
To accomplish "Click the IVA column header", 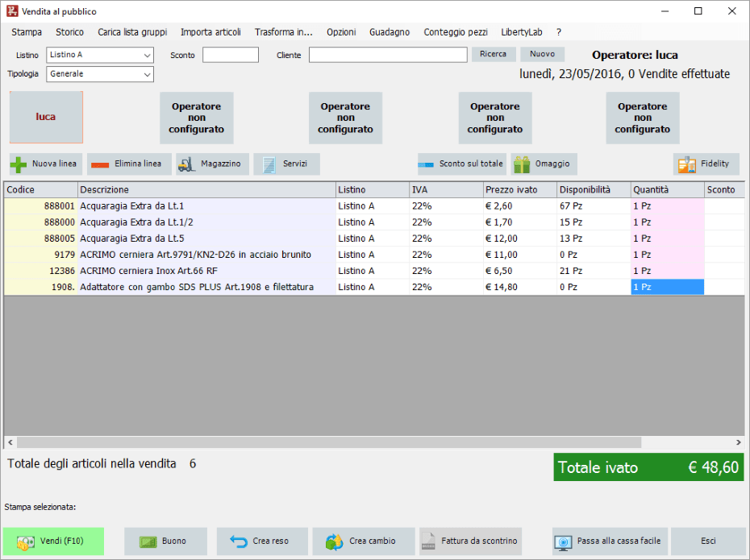I will 446,189.
